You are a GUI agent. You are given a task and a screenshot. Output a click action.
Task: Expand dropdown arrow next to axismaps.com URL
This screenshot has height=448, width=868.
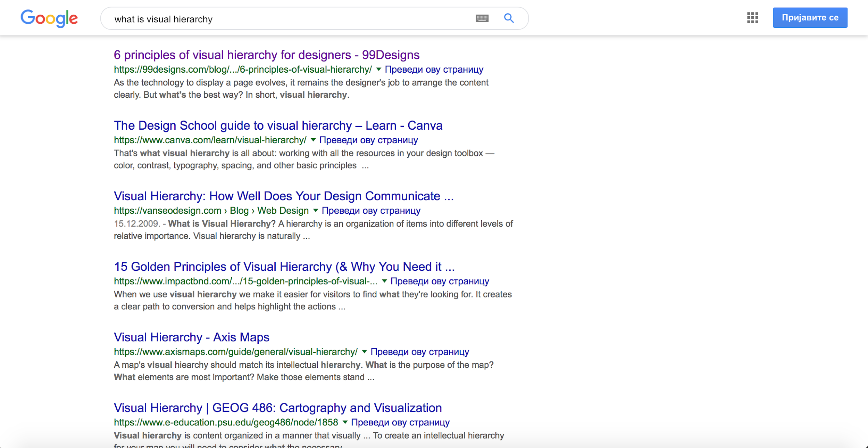click(x=364, y=352)
